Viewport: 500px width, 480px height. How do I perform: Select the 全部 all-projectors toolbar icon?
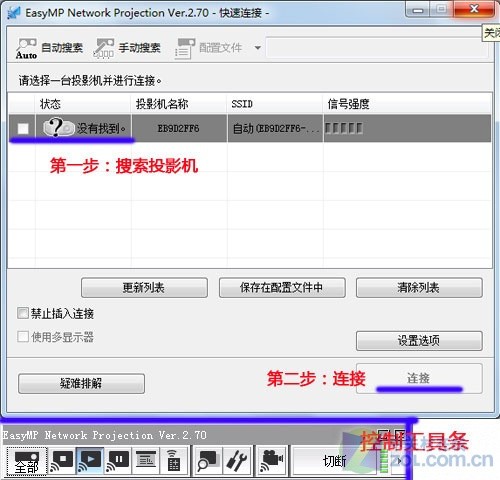pyautogui.click(x=27, y=461)
